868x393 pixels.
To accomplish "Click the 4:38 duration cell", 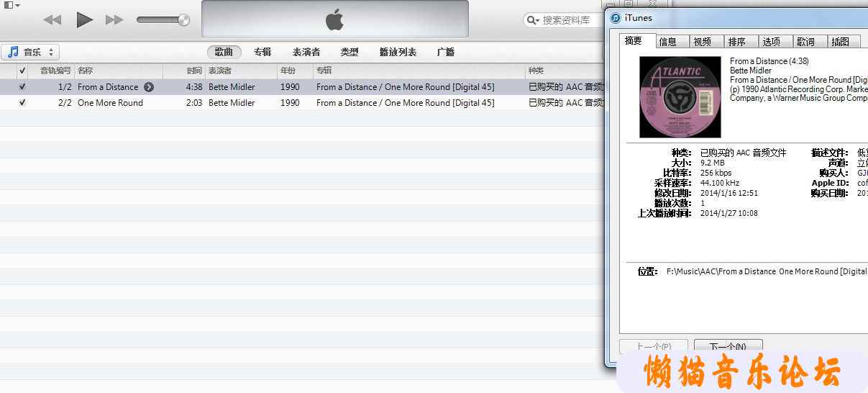I will coord(194,87).
